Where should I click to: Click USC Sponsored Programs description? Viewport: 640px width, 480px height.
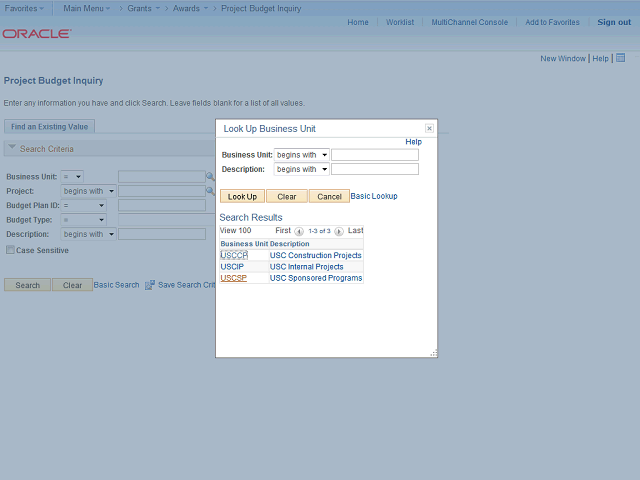[x=316, y=278]
